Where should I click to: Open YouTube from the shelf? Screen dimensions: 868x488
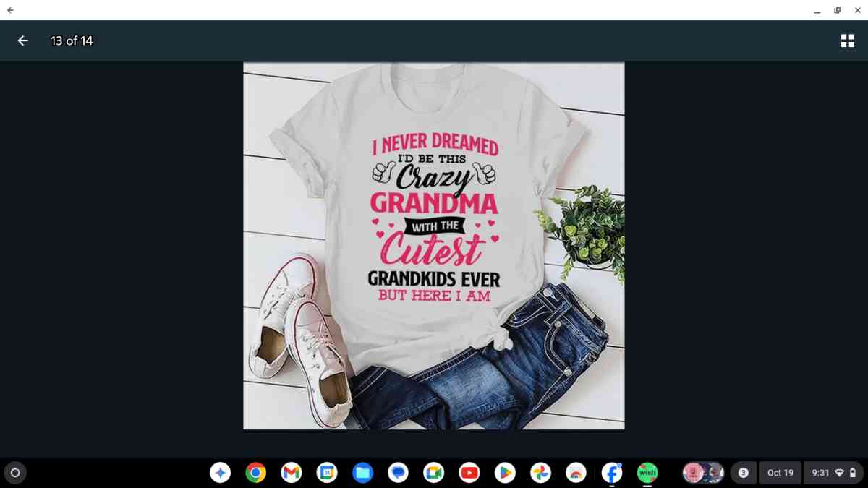[x=469, y=473]
